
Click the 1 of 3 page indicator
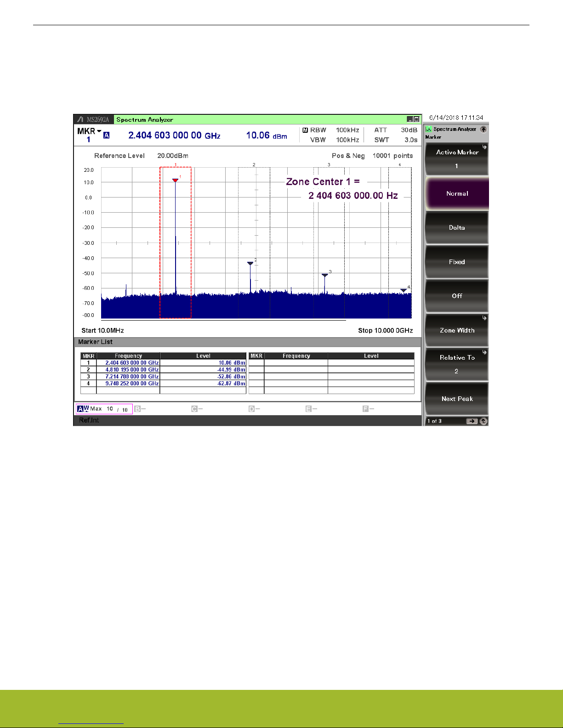tap(434, 421)
